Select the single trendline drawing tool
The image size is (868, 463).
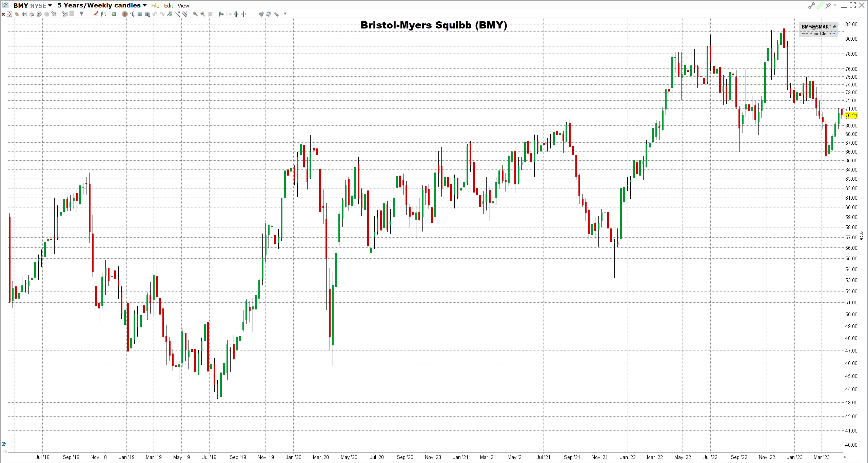click(177, 14)
